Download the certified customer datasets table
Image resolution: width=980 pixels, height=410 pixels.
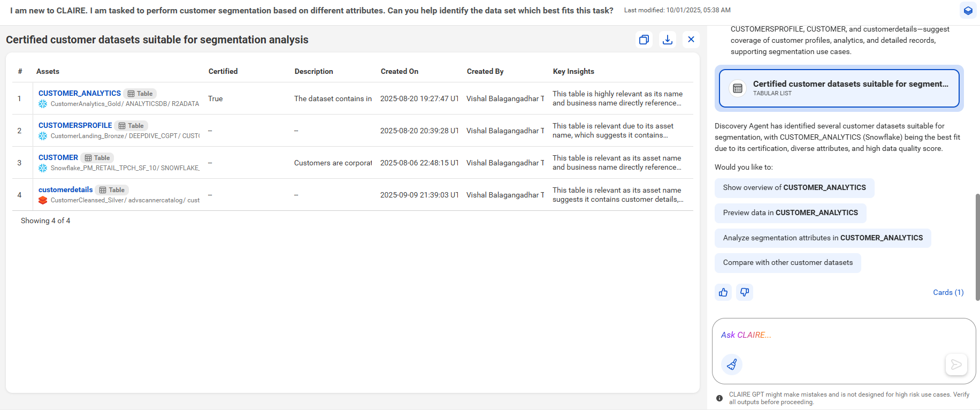point(668,40)
